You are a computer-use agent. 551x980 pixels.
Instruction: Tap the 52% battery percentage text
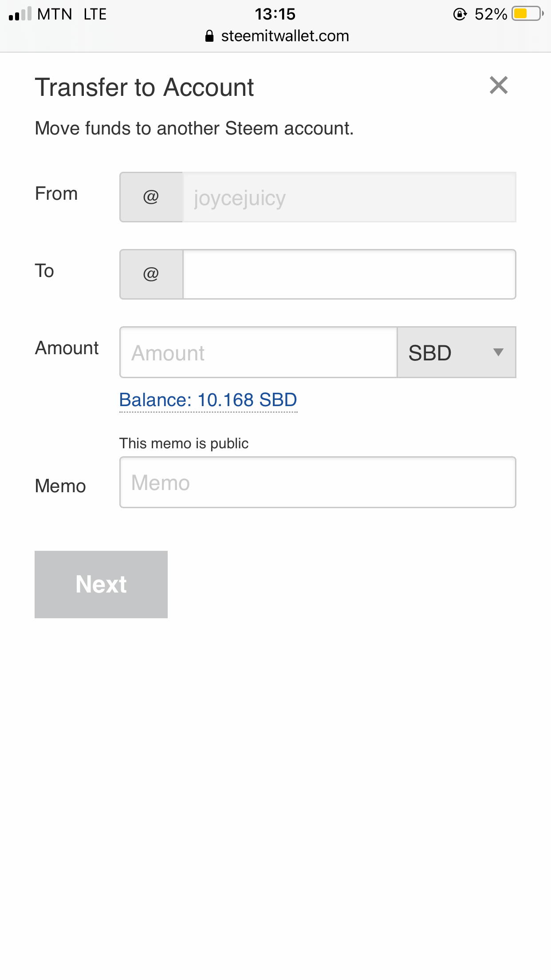point(490,14)
